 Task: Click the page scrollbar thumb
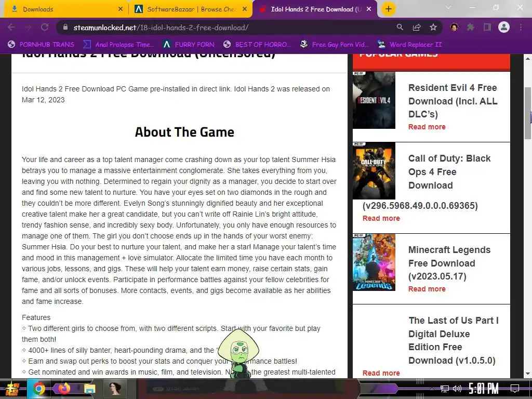pos(528,113)
